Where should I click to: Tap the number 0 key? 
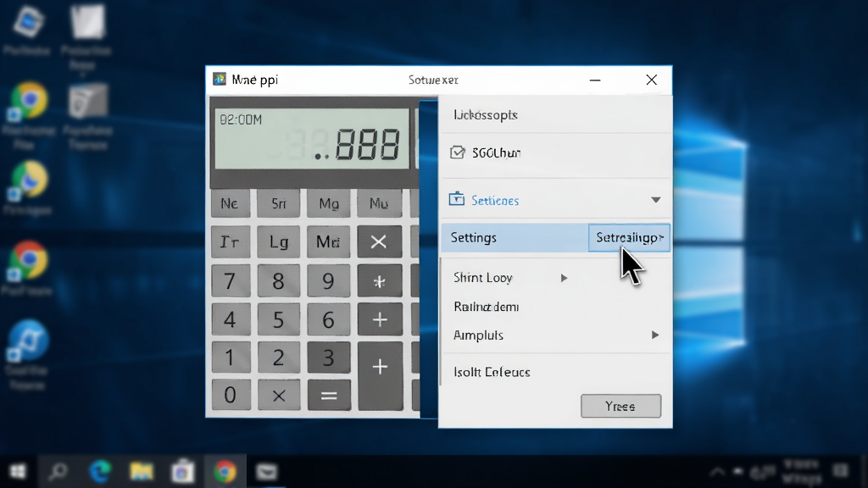[231, 395]
